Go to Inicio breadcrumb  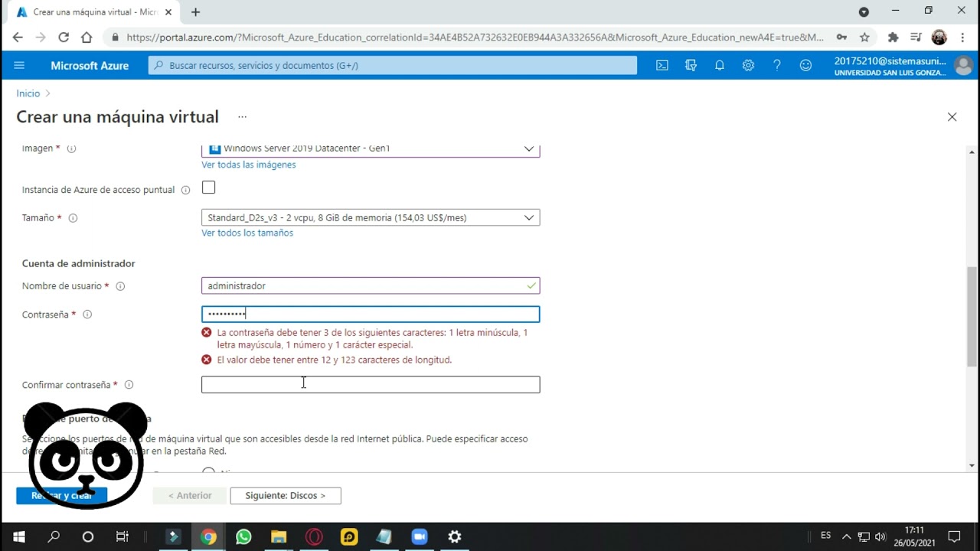(x=28, y=93)
